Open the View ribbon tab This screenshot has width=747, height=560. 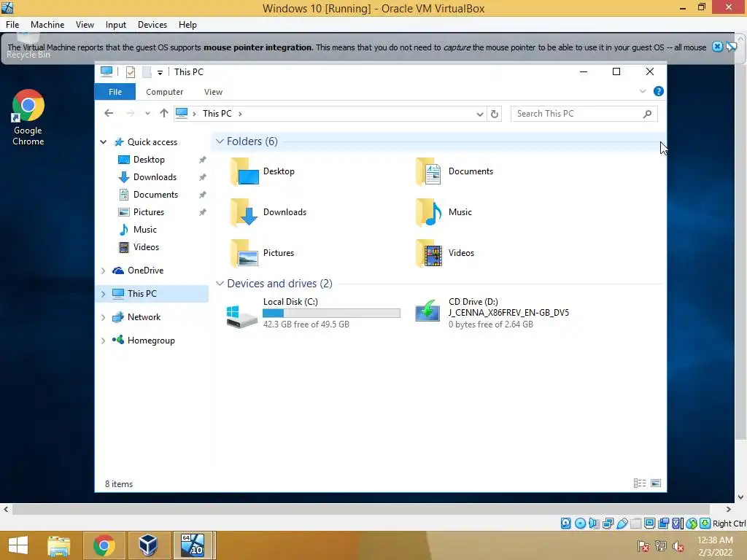click(x=213, y=92)
